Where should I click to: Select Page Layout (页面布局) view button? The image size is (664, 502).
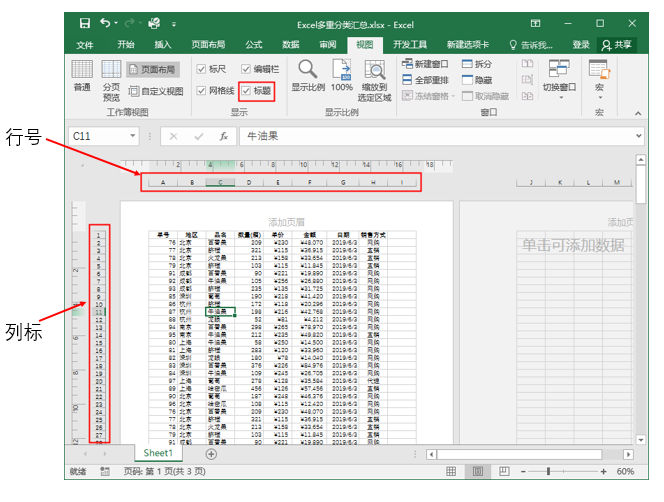click(153, 69)
